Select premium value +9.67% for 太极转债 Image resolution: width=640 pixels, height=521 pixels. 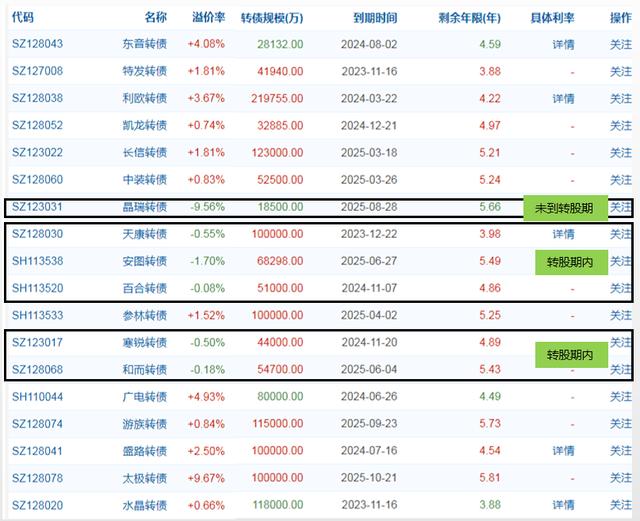(x=206, y=478)
